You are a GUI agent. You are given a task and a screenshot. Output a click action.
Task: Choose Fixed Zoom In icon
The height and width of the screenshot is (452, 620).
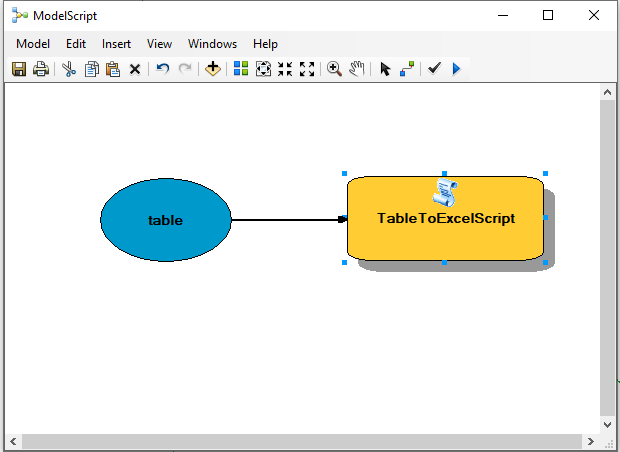click(x=285, y=69)
